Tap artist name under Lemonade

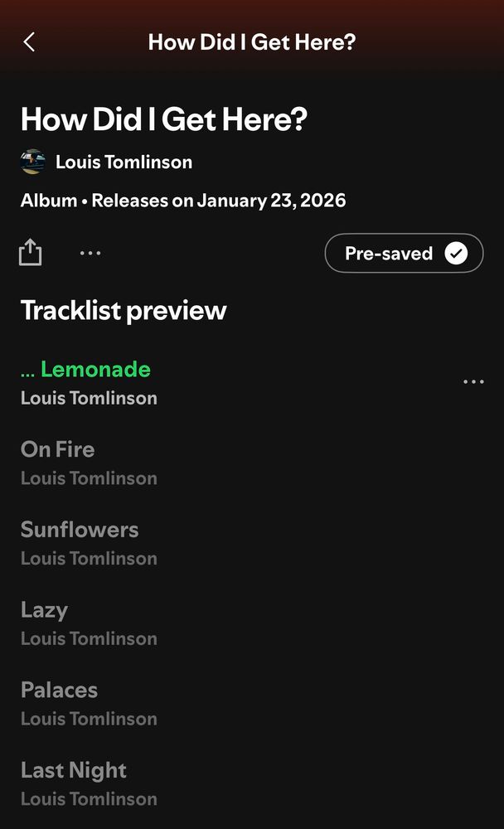click(x=89, y=398)
